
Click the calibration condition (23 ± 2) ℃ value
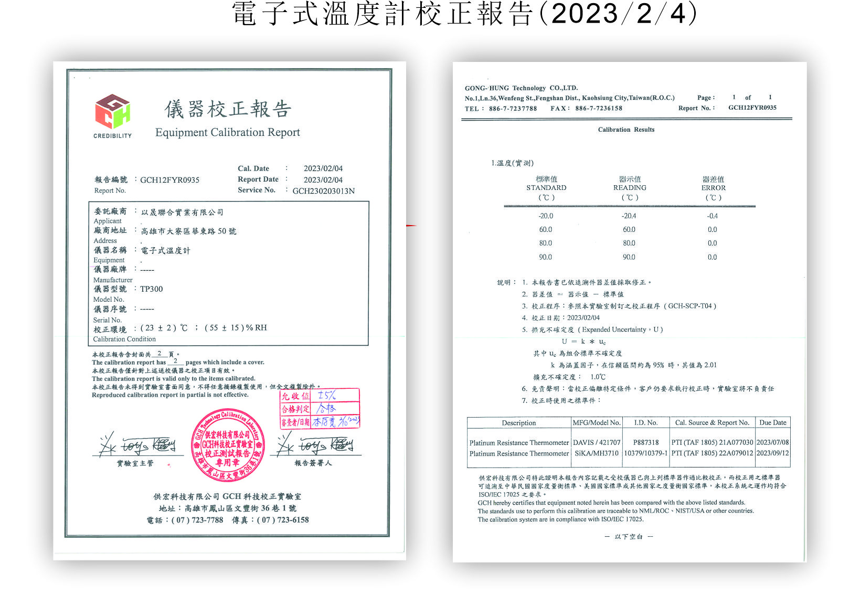164,328
